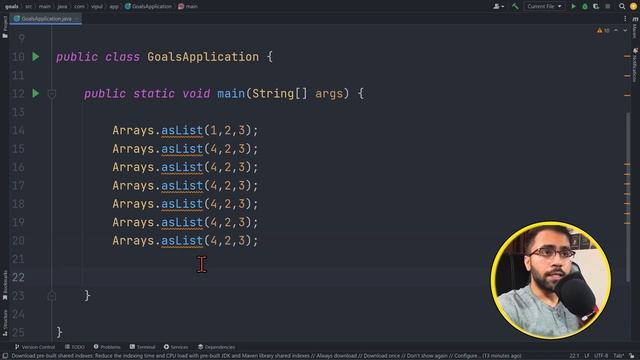Open user account dropdown in toolbar
Screen dimensions: 640x360
498,6
